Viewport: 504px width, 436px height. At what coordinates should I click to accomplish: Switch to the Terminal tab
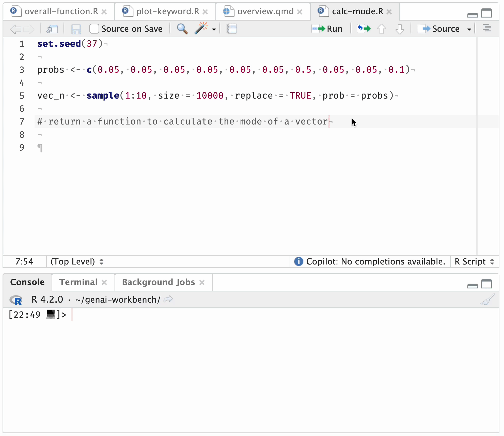[x=78, y=282]
